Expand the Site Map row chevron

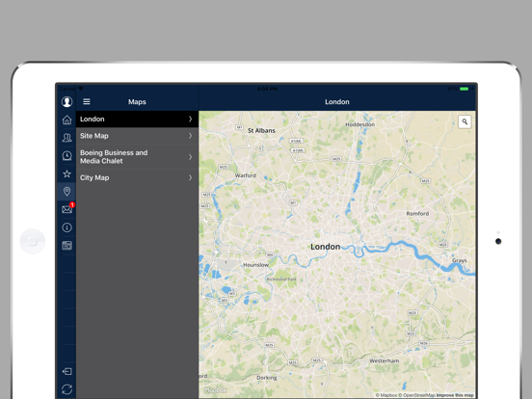[x=190, y=136]
